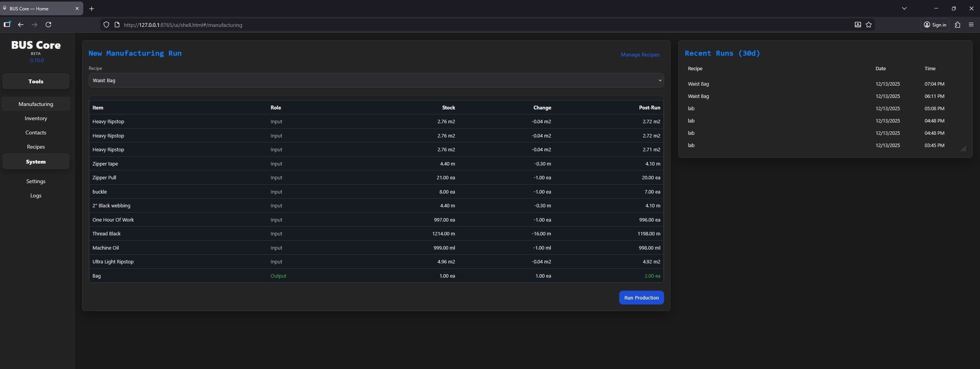Bookmark this page via the star icon
The height and width of the screenshot is (369, 980).
pos(869,25)
